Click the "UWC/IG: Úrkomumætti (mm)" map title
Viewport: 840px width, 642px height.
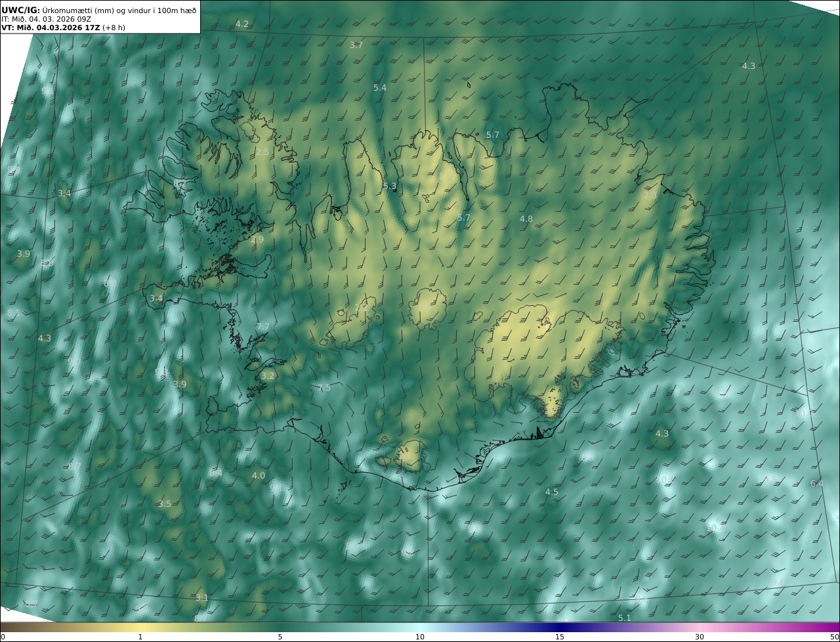click(x=99, y=10)
